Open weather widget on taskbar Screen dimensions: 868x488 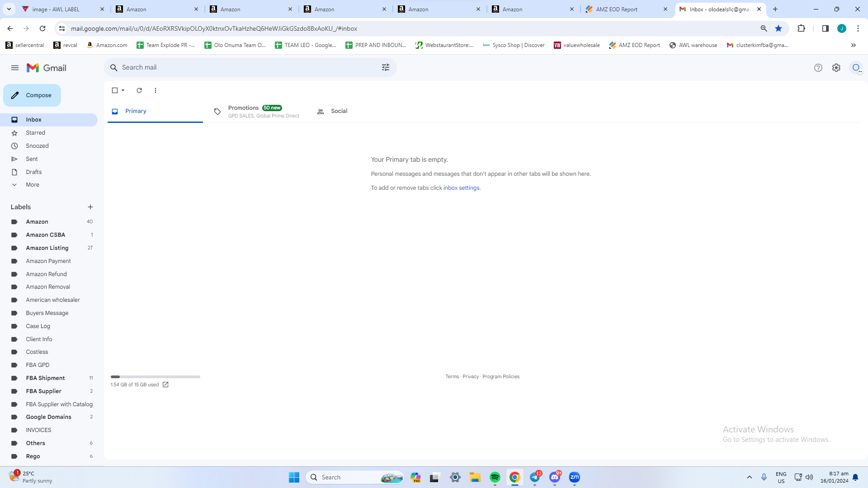point(31,477)
